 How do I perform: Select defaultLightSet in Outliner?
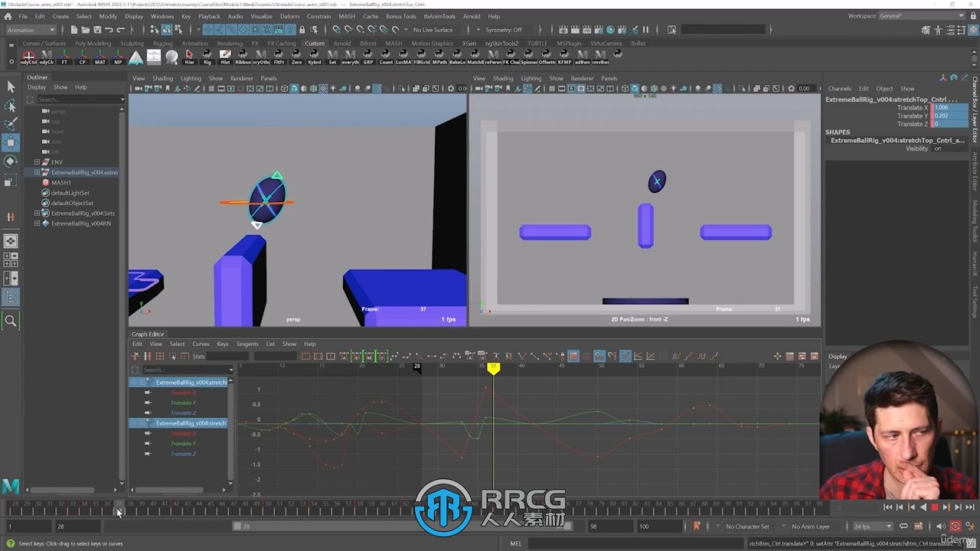(x=70, y=193)
